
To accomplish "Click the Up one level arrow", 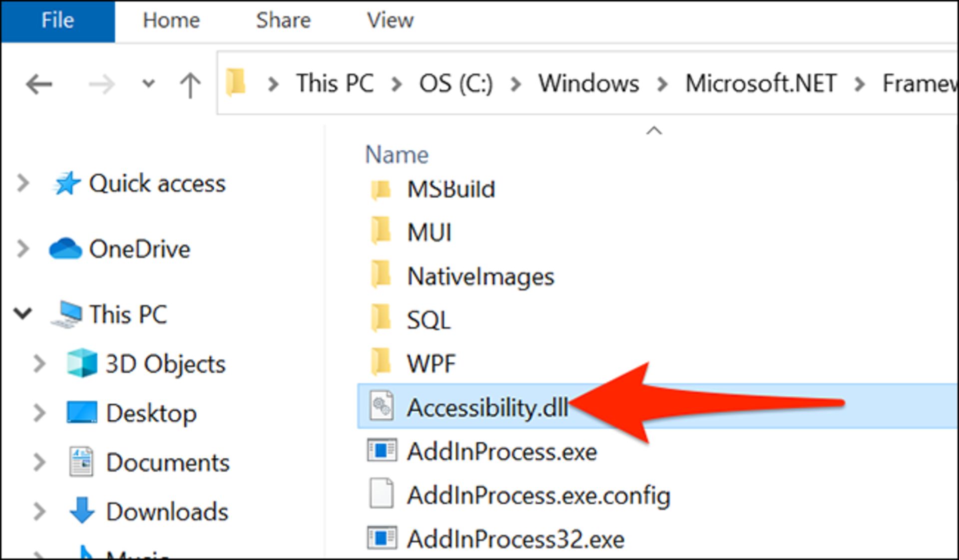I will (x=190, y=84).
